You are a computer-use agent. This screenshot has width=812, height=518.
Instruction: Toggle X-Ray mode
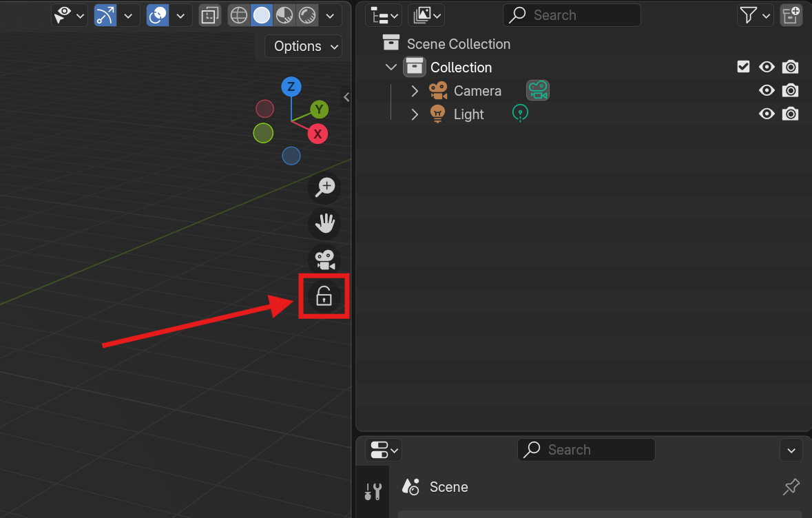(210, 16)
